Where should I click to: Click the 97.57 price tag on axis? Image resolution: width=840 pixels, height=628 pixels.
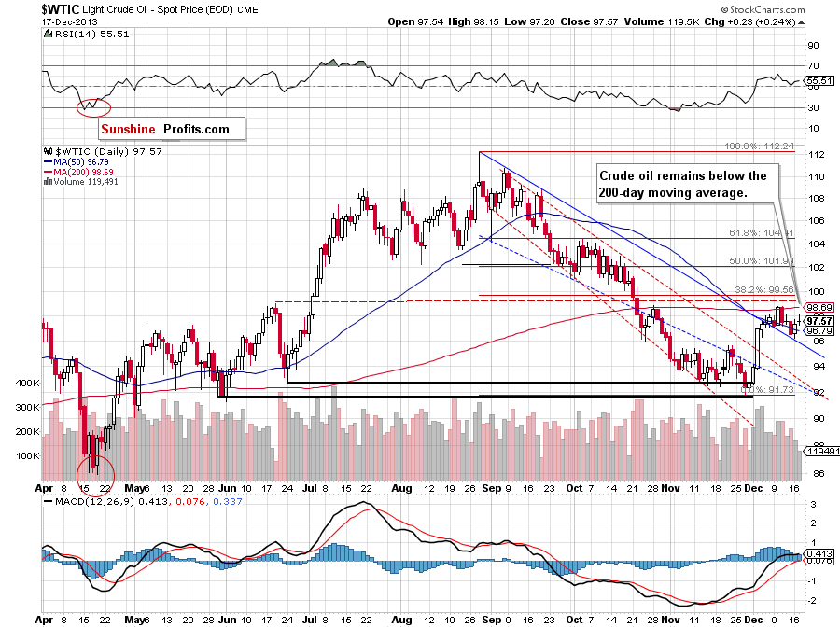[x=819, y=321]
